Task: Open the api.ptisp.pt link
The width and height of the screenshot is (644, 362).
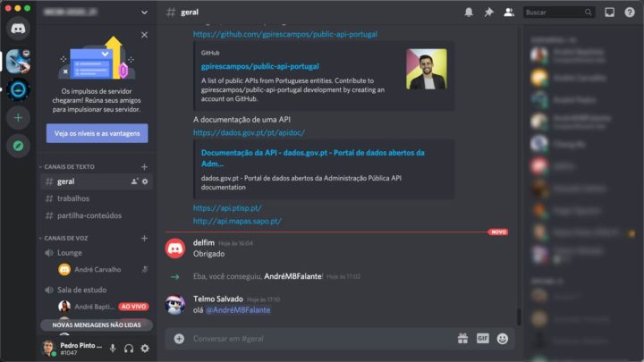Action: [x=225, y=207]
